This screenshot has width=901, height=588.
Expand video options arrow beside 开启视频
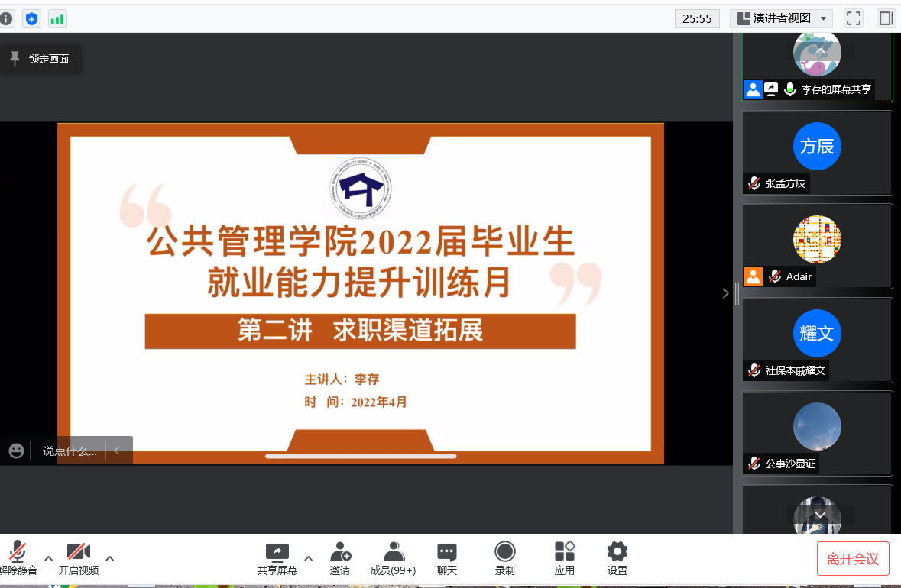[x=110, y=557]
